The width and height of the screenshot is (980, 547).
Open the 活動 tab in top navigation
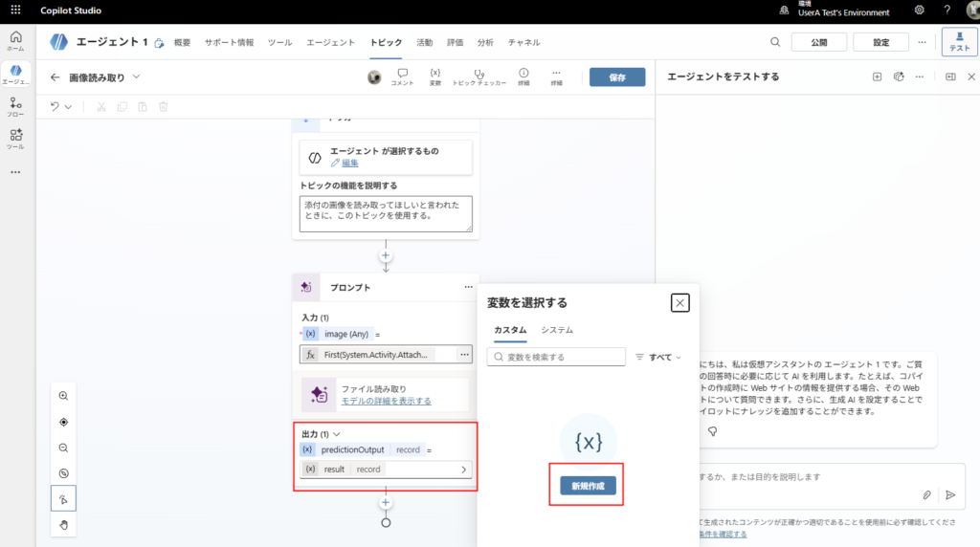click(x=424, y=42)
